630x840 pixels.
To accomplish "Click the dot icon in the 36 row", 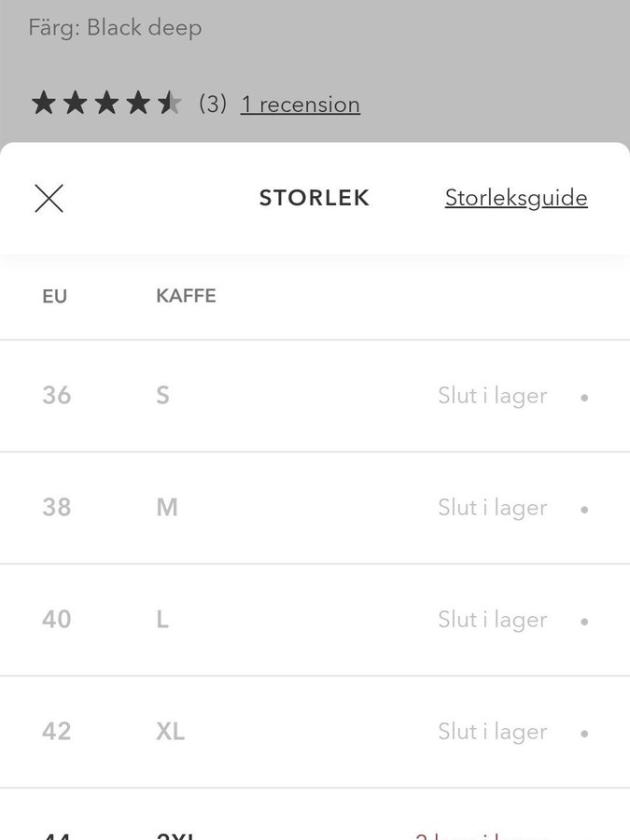I will click(584, 397).
